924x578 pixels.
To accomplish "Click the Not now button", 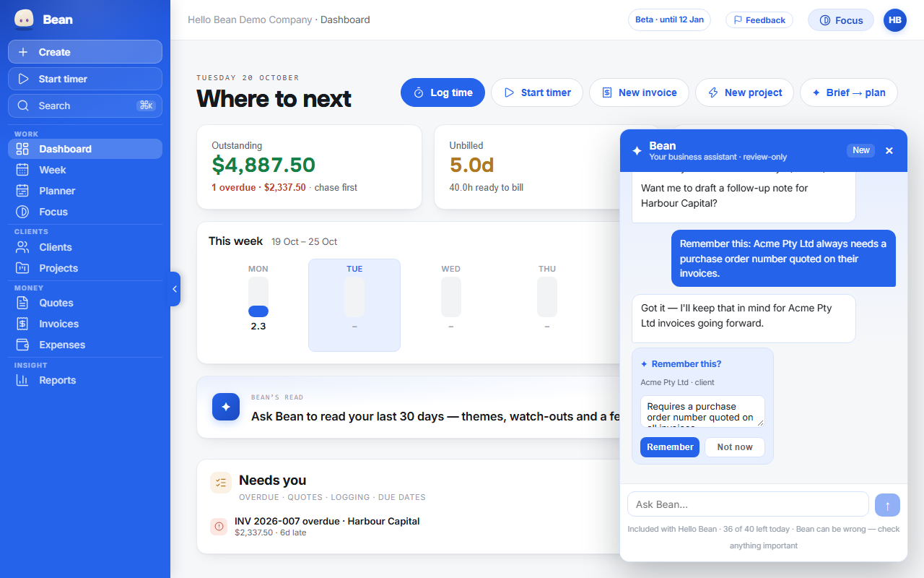I will [735, 447].
